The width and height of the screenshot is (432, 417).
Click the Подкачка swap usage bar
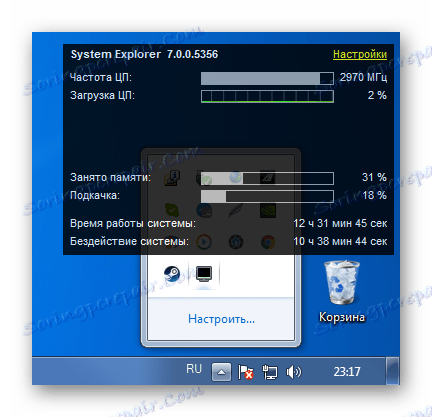(x=267, y=196)
